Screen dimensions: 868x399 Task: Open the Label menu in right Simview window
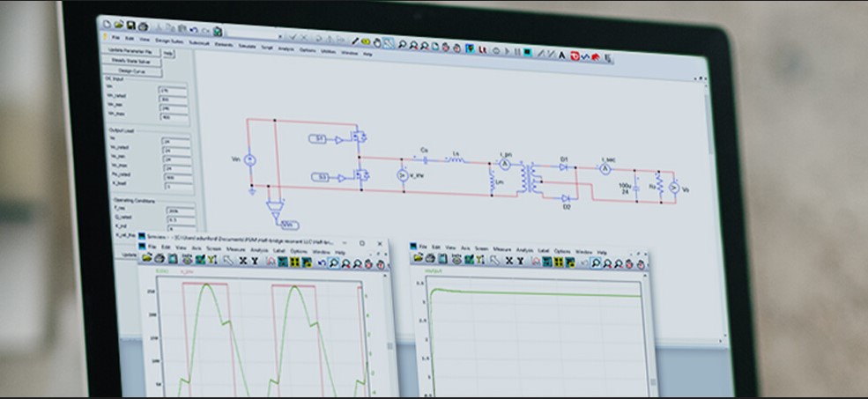click(543, 250)
